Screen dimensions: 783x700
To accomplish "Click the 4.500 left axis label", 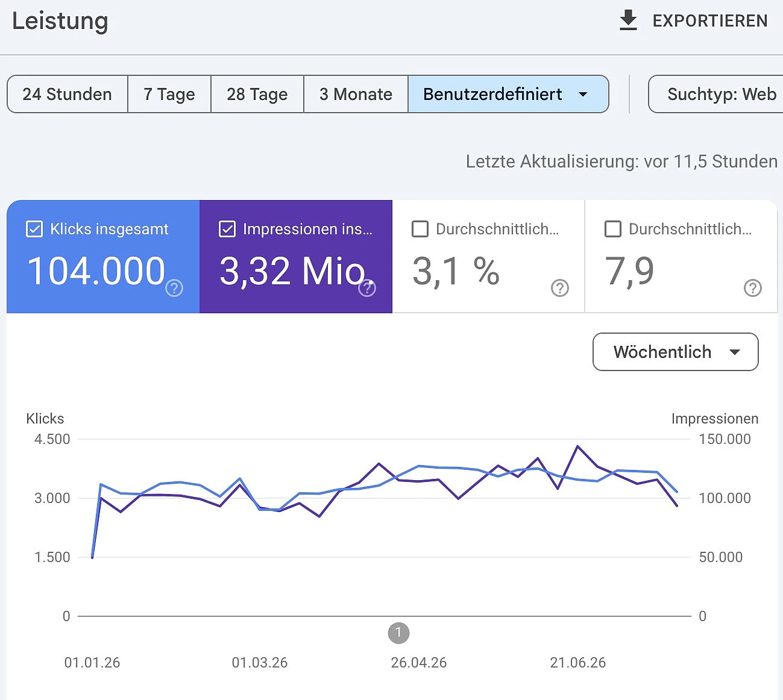I will pos(52,439).
